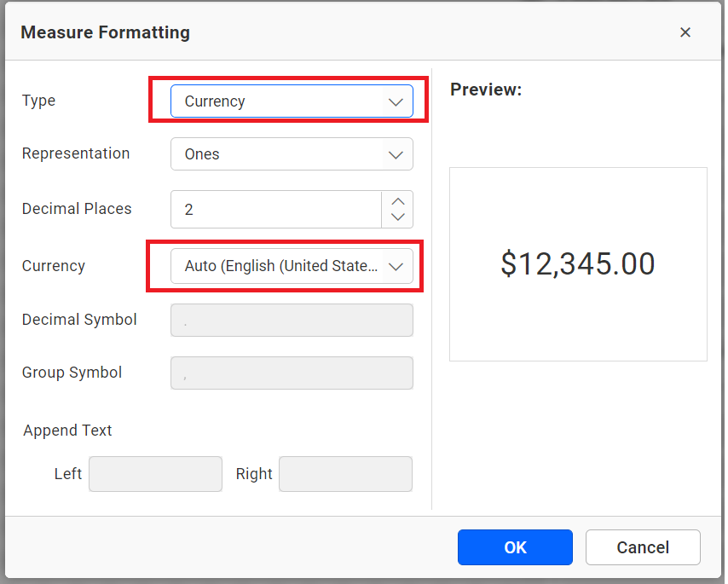Click the Measure Formatting dialog title
728x584 pixels.
pyautogui.click(x=105, y=32)
